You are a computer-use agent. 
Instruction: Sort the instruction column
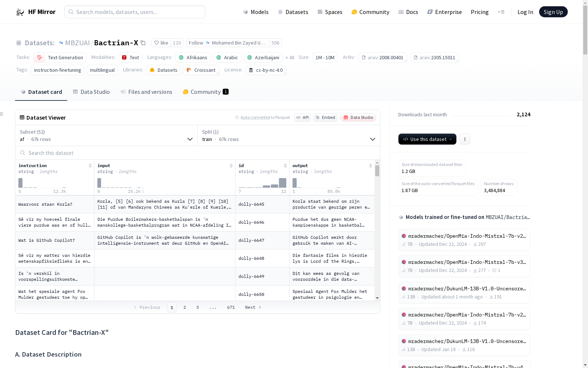click(90, 166)
